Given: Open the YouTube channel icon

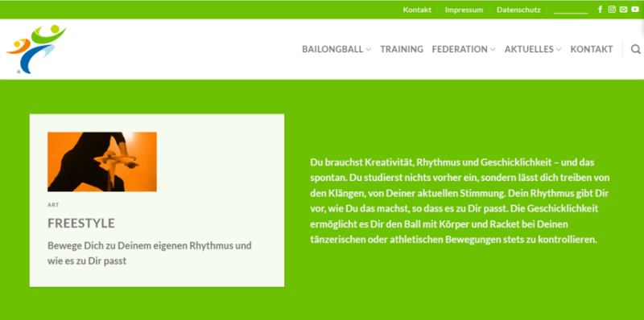Looking at the screenshot, I should pos(635,10).
